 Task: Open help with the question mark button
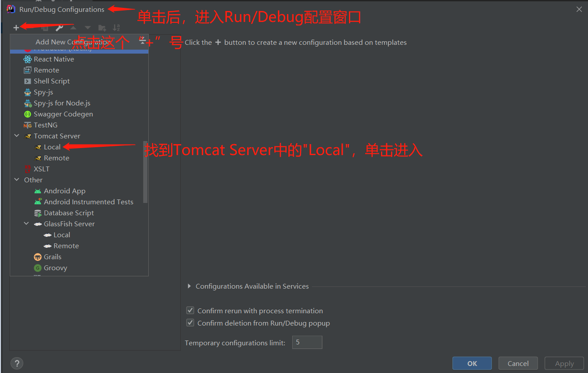[x=17, y=363]
